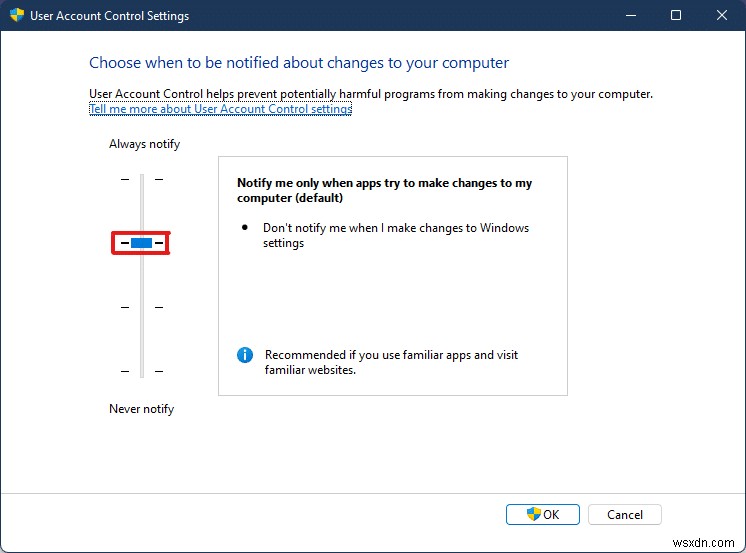This screenshot has width=746, height=553.
Task: Dismiss dialog with Cancel button
Action: tap(625, 514)
